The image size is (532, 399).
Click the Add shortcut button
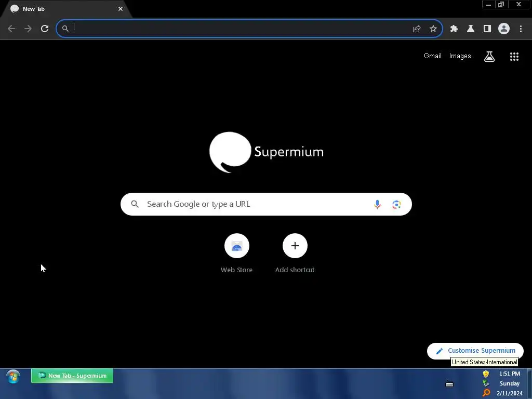pyautogui.click(x=295, y=254)
